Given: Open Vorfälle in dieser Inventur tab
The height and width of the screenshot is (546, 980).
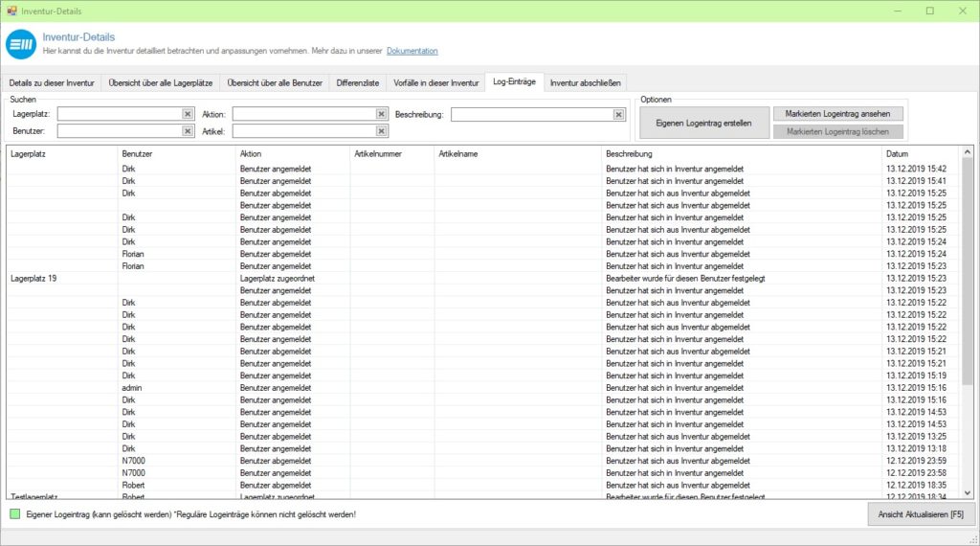Looking at the screenshot, I should coord(436,82).
